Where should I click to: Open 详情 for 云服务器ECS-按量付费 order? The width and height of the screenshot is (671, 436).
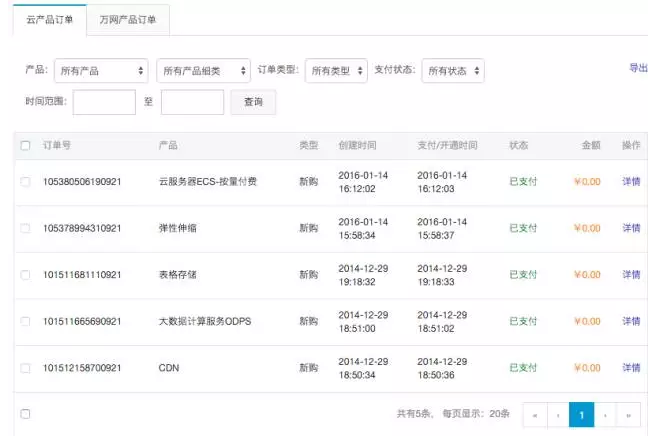[631, 182]
